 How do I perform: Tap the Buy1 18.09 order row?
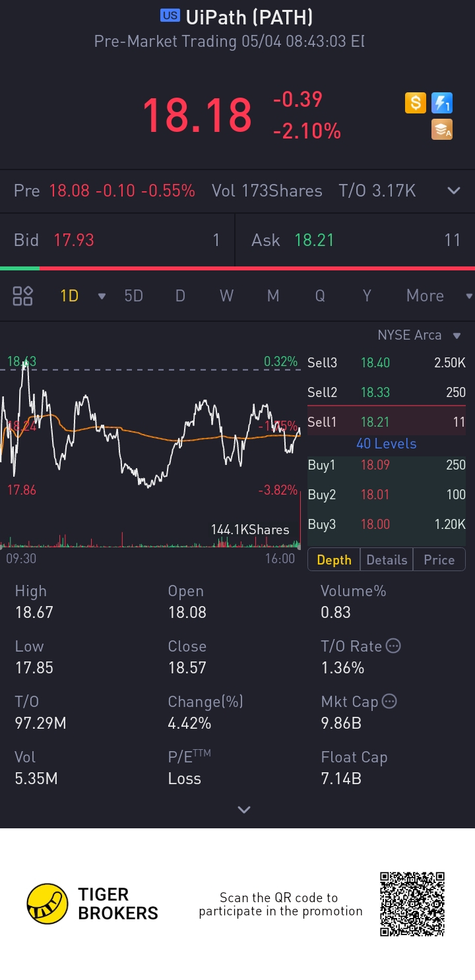pyautogui.click(x=387, y=465)
